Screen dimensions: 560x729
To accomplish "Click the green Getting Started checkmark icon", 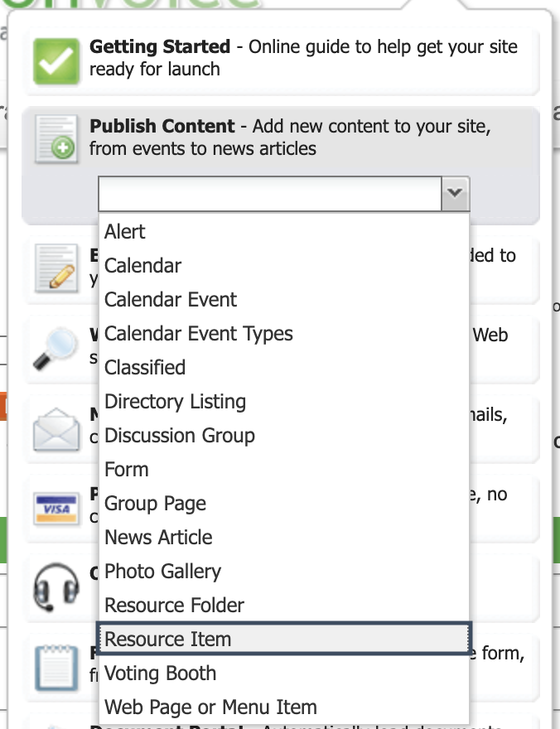I will click(56, 61).
